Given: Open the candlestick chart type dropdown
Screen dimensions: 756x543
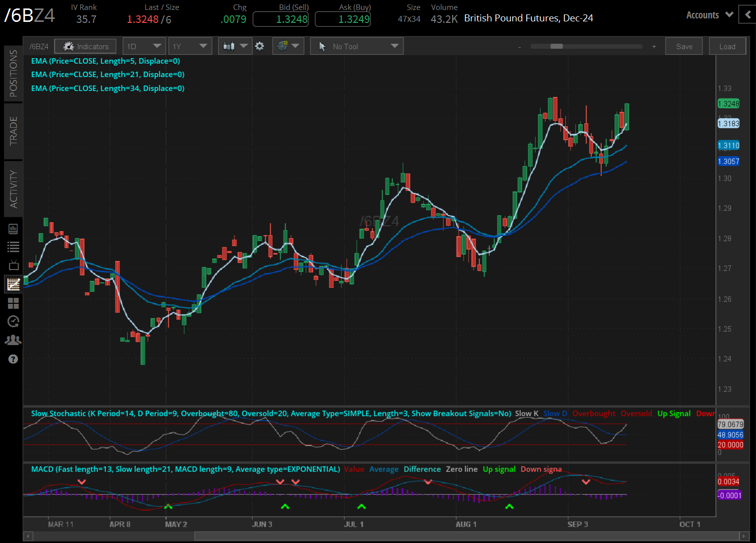Looking at the screenshot, I should pos(235,46).
